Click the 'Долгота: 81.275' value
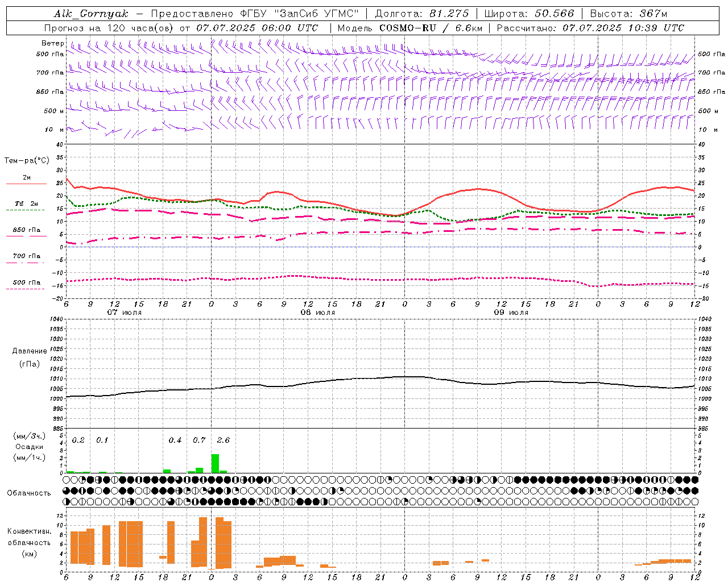Image resolution: width=728 pixels, height=582 pixels. tap(422, 14)
